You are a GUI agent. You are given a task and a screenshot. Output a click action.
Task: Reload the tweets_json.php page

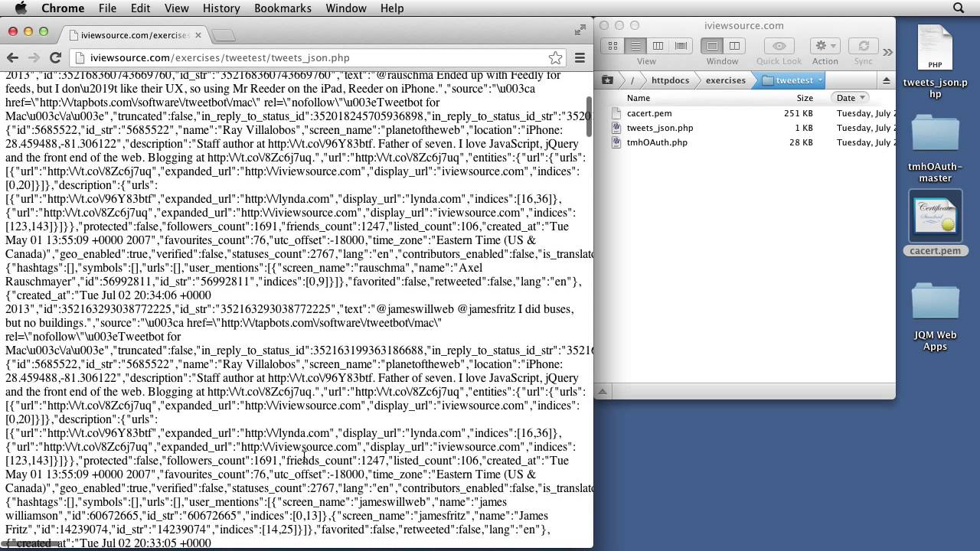[55, 57]
